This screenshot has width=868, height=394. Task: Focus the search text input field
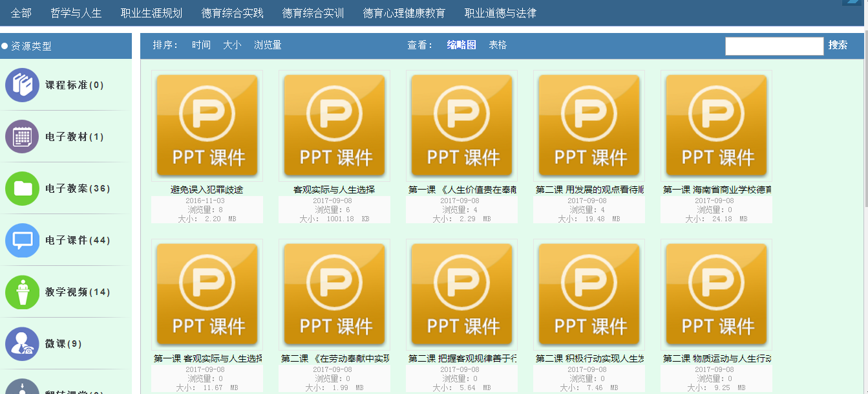(x=774, y=46)
